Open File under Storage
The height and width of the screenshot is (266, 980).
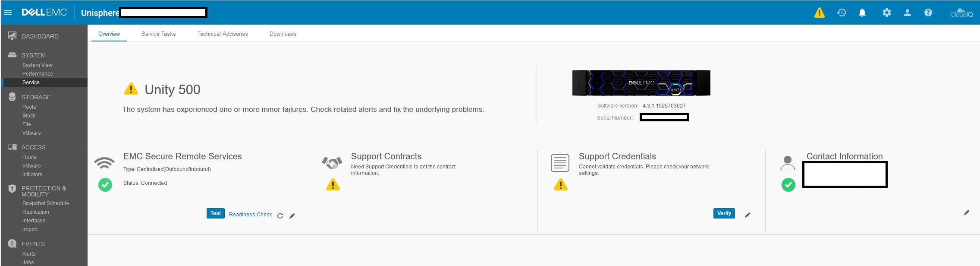27,124
